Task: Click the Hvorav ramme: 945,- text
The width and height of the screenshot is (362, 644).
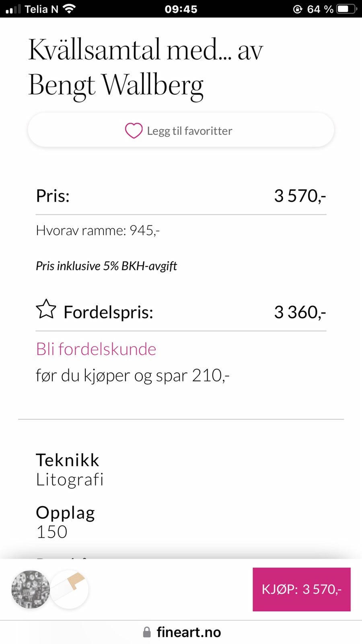Action: click(x=98, y=230)
